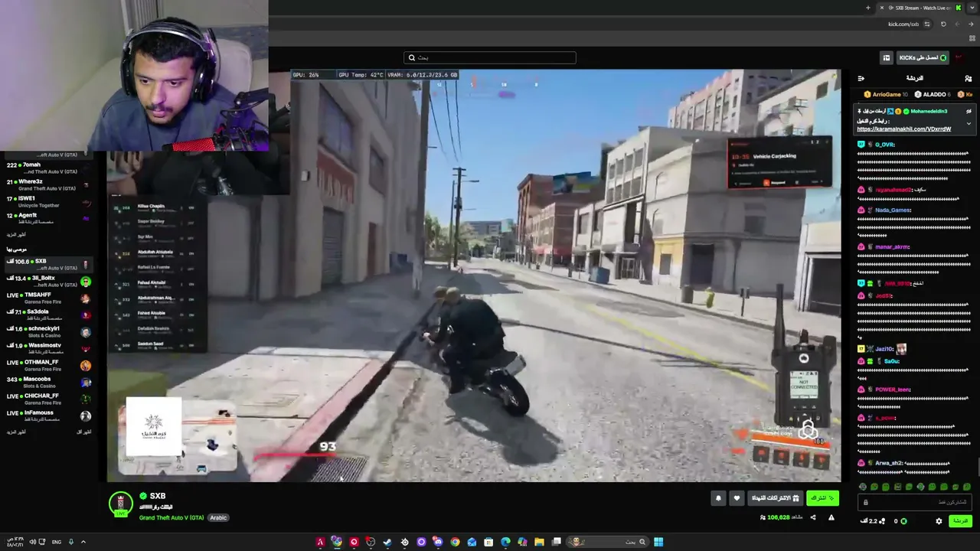
Task: Open Mascoobs channel in sidebar
Action: coord(47,382)
